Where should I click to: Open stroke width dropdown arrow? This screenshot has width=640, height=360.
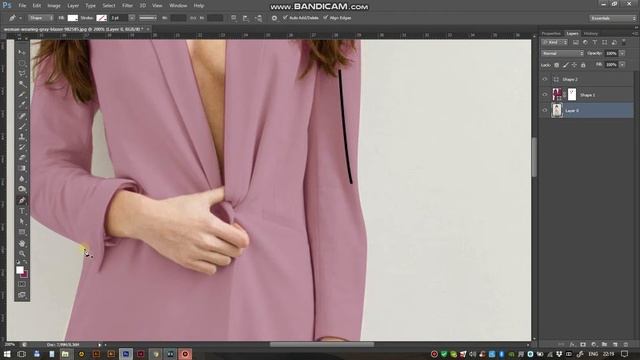[x=132, y=18]
